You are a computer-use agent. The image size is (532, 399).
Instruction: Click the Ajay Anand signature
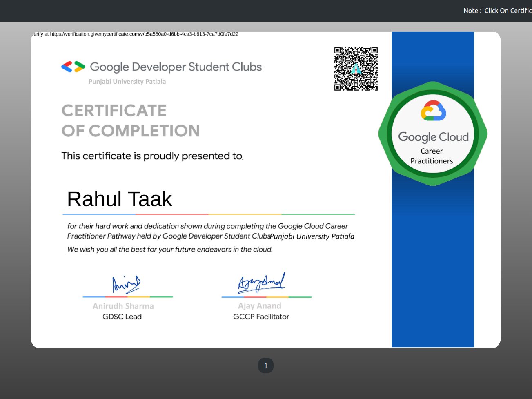click(262, 283)
